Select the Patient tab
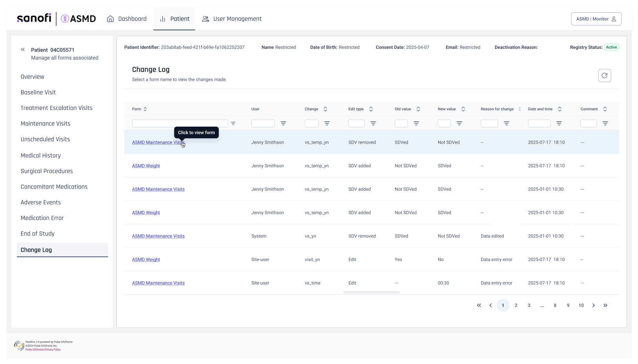The image size is (638, 364). (174, 19)
